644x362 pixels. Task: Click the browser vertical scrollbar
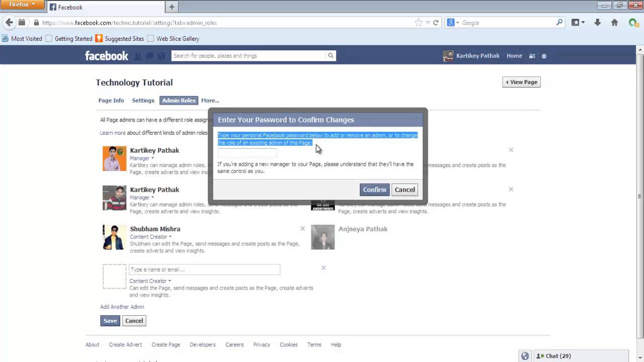(639, 196)
